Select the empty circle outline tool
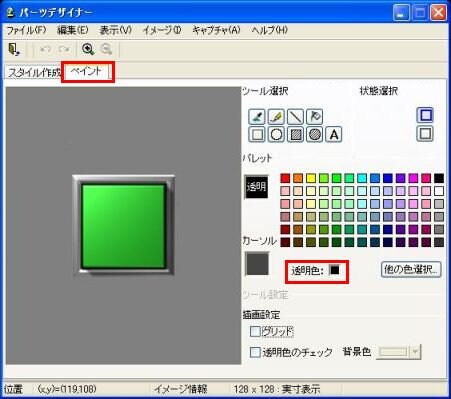The height and width of the screenshot is (399, 451). click(x=276, y=135)
